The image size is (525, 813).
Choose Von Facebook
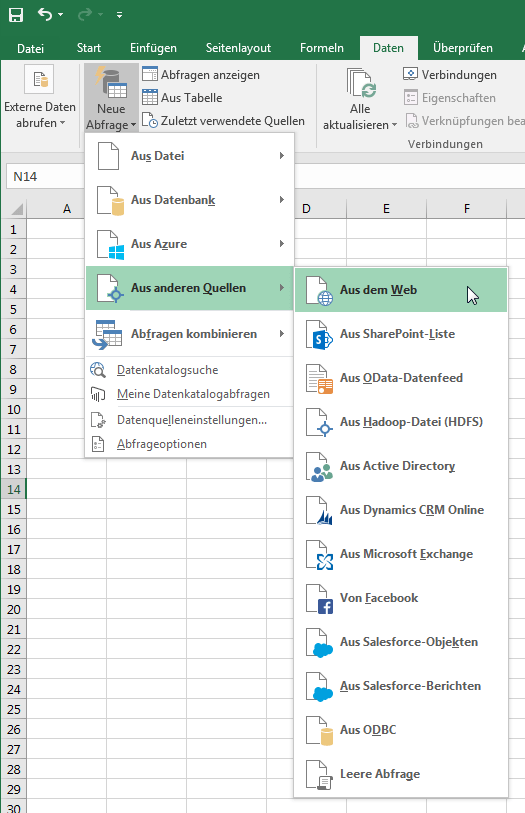401,598
